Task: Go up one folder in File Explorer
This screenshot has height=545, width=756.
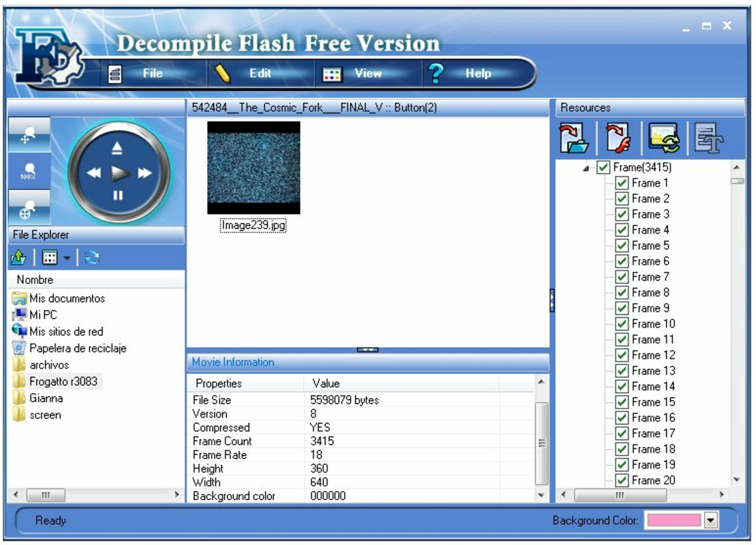Action: [x=19, y=258]
